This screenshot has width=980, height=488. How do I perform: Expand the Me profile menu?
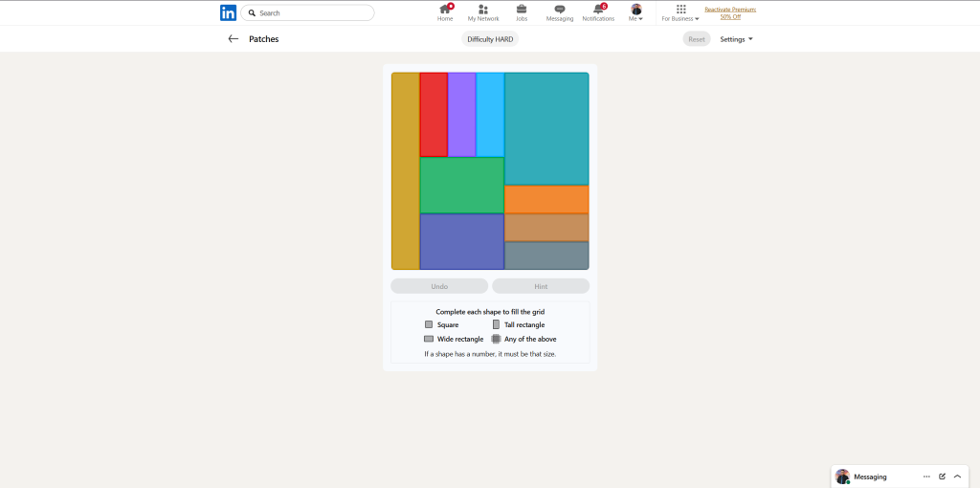tap(636, 12)
